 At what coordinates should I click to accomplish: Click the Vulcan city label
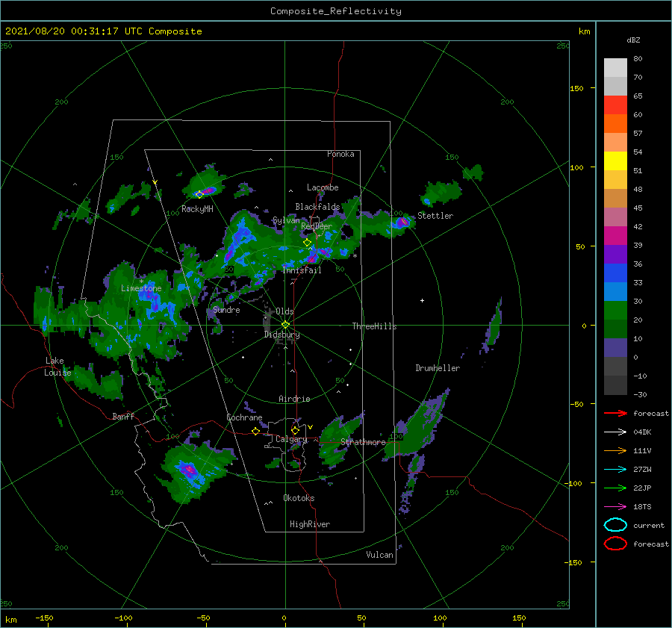[x=379, y=555]
